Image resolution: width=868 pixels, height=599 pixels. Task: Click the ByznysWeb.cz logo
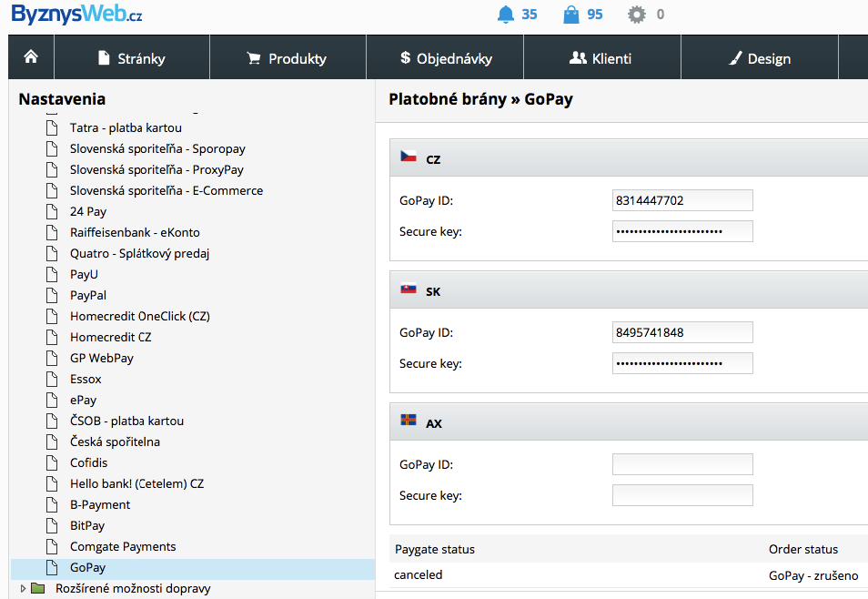(76, 15)
